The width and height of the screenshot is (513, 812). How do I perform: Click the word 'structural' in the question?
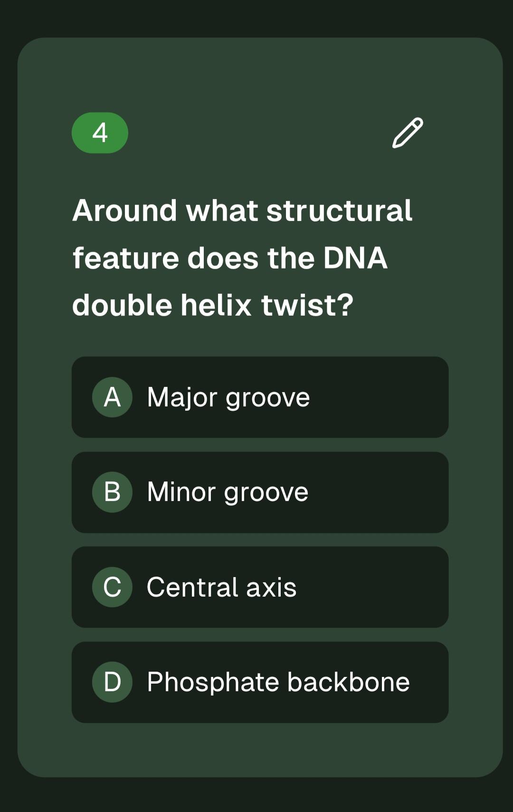(x=339, y=211)
